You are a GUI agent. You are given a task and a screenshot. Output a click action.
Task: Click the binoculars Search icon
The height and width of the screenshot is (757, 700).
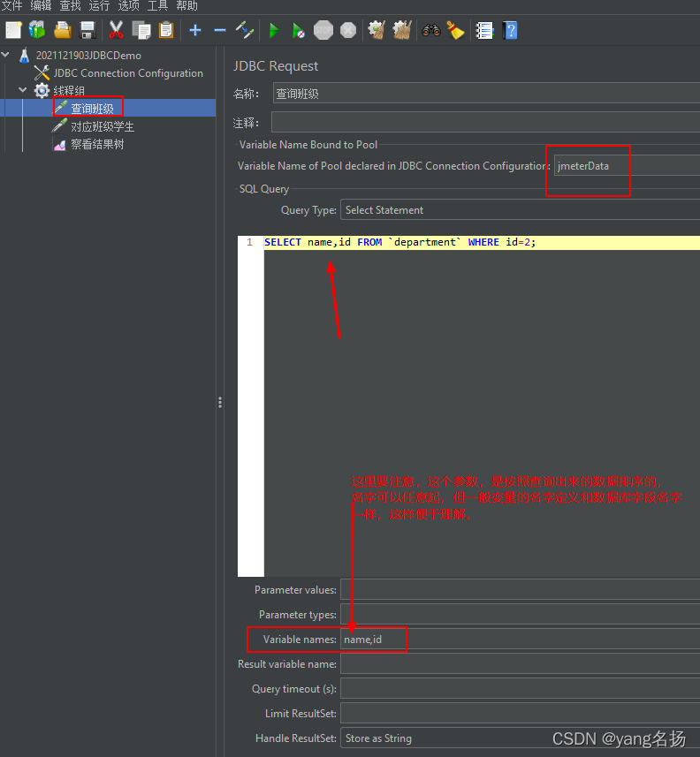coord(430,31)
